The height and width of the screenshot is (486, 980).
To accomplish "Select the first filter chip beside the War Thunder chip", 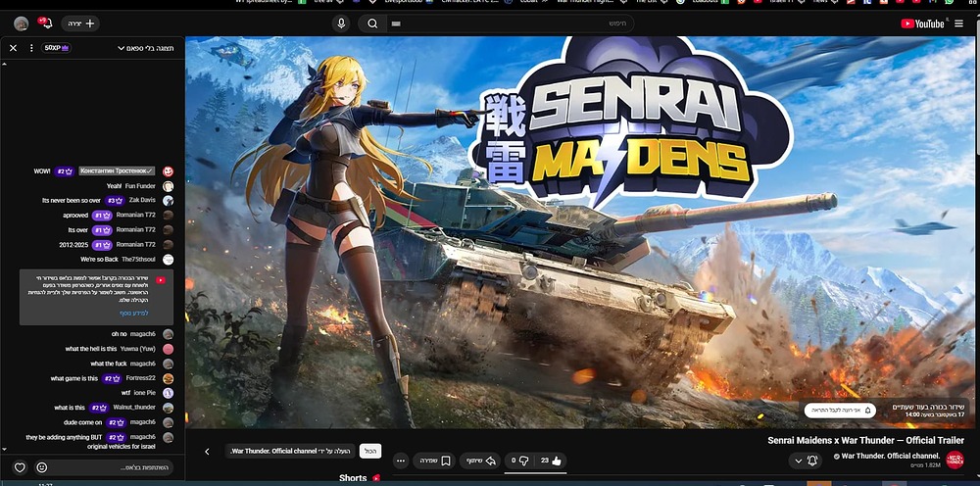I will (370, 451).
